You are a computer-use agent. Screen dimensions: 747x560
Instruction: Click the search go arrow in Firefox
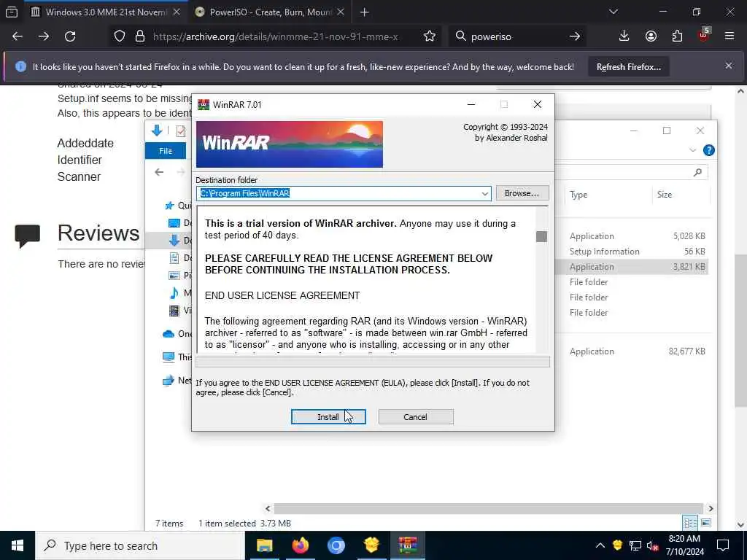(x=575, y=36)
